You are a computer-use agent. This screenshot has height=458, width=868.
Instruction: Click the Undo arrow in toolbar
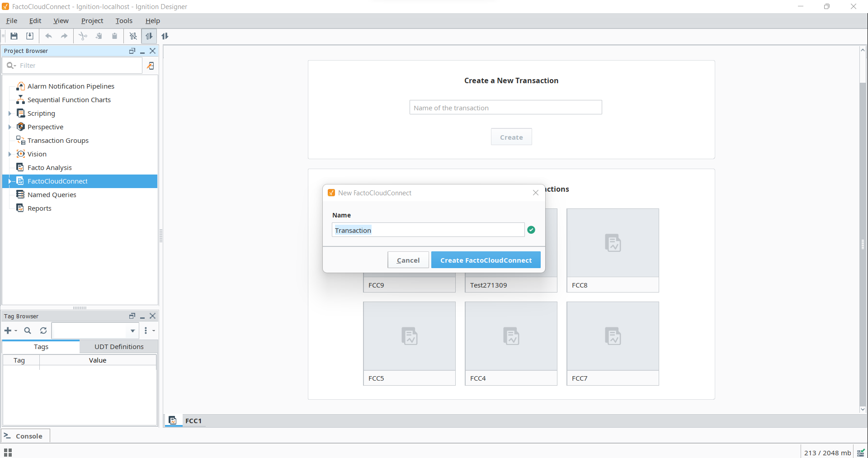48,36
